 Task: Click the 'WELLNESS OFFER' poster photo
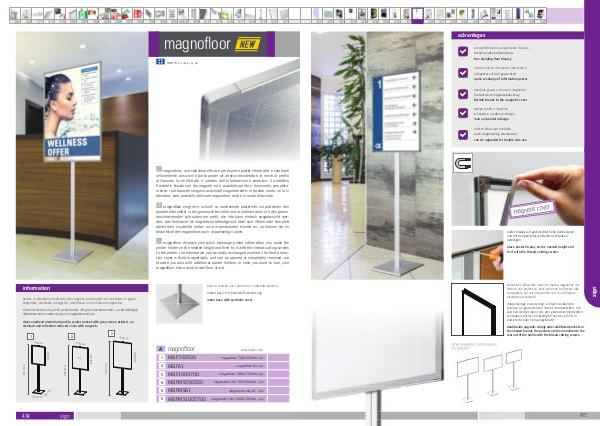[x=82, y=155]
